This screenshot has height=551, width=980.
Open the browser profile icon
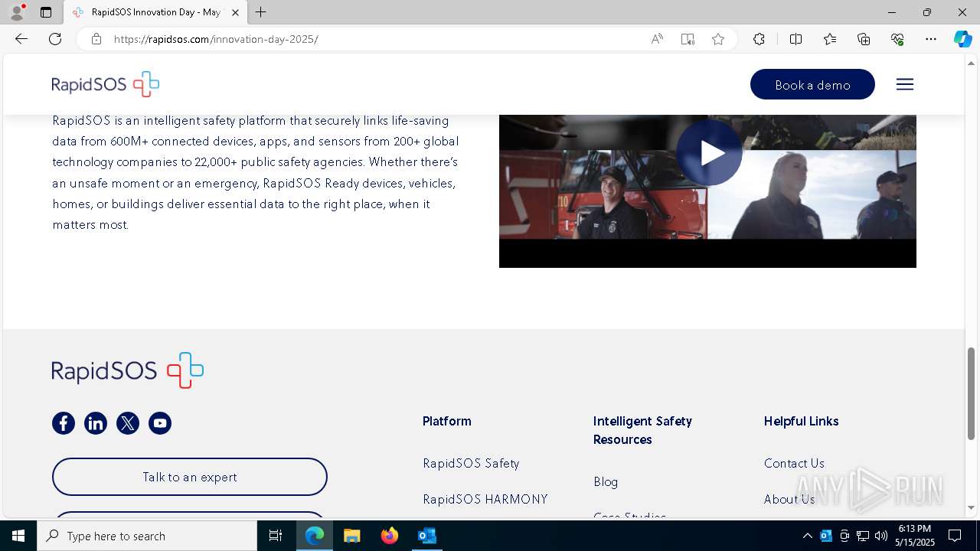[17, 12]
